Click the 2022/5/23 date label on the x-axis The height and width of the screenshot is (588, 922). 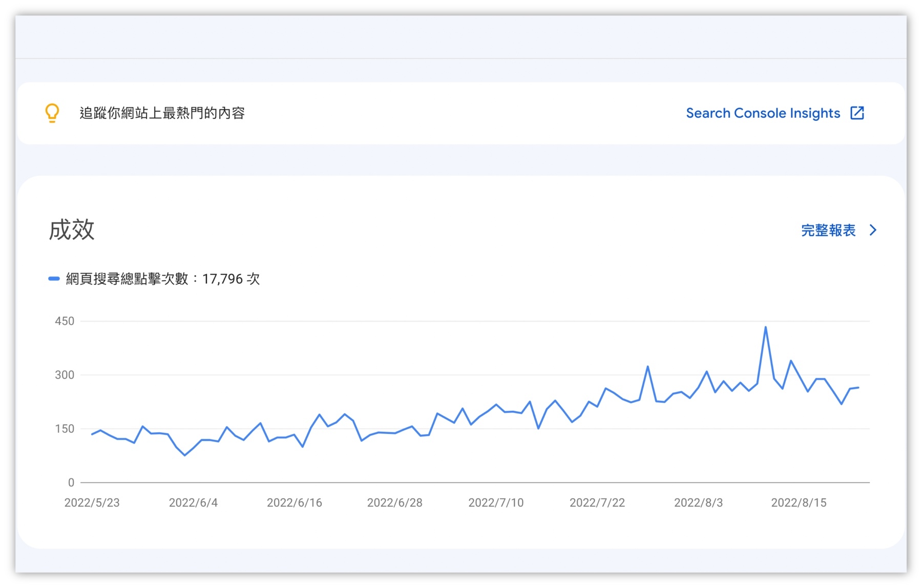[92, 502]
